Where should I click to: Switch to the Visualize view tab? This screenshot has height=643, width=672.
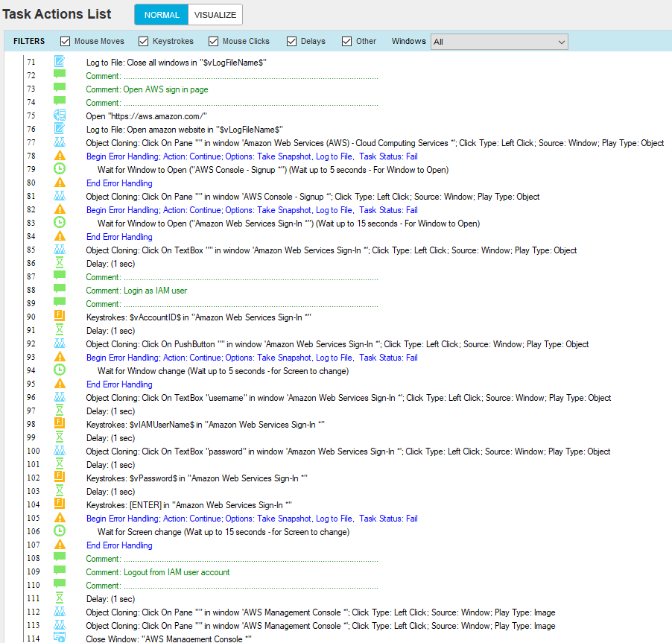(x=215, y=15)
